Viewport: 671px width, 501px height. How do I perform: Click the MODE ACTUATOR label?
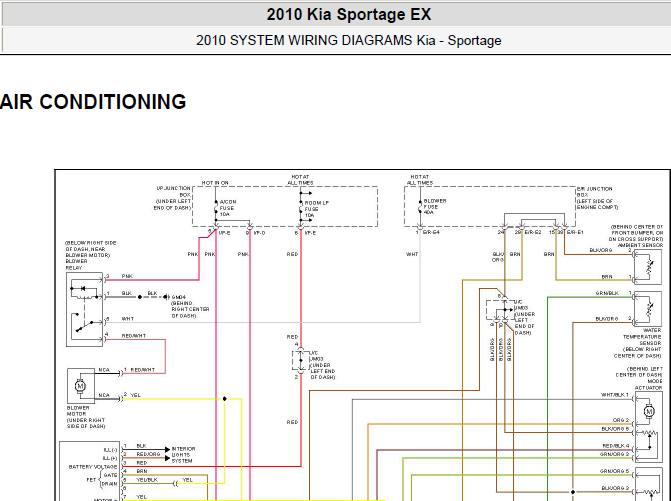[639, 378]
